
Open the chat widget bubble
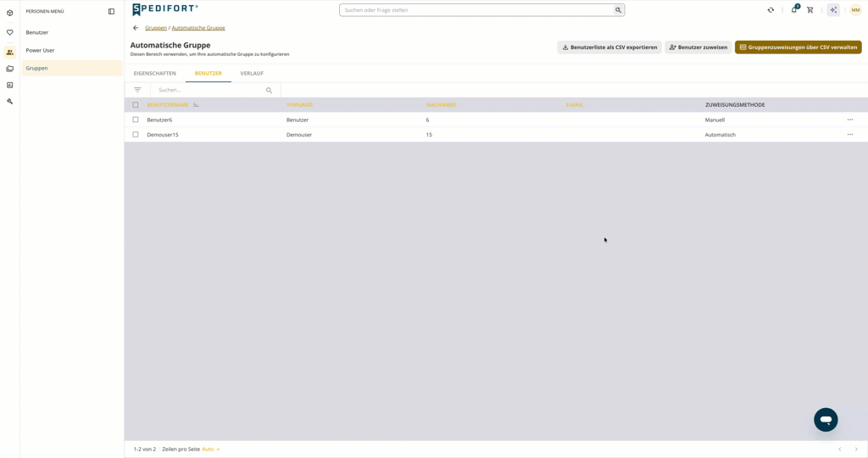tap(826, 420)
